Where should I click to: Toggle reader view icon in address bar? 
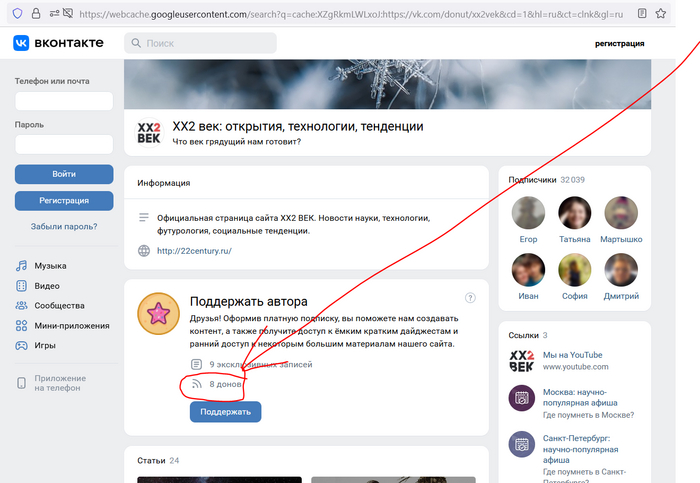coord(642,13)
